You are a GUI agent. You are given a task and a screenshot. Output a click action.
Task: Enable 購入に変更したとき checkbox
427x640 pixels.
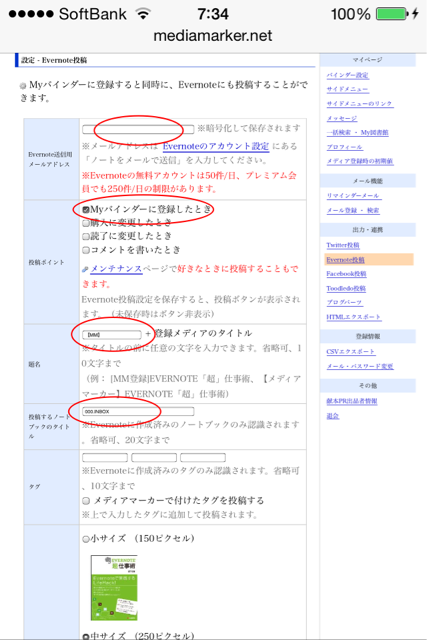click(86, 223)
